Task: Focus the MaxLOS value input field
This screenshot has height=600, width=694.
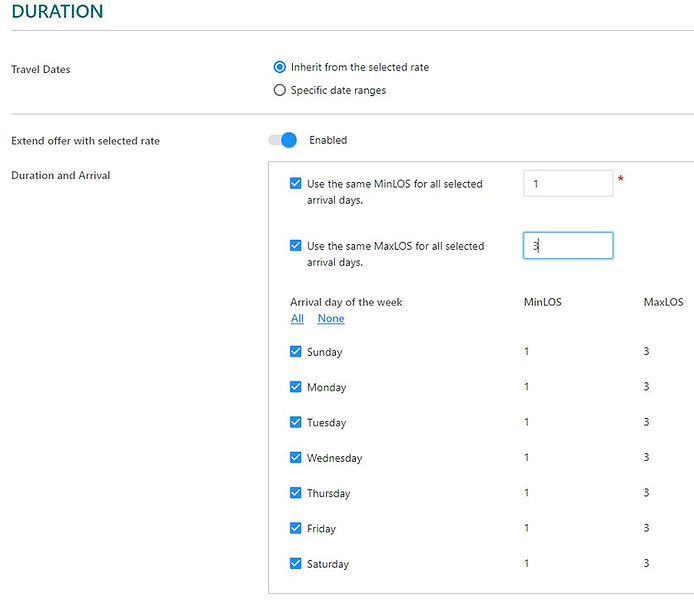Action: point(567,246)
